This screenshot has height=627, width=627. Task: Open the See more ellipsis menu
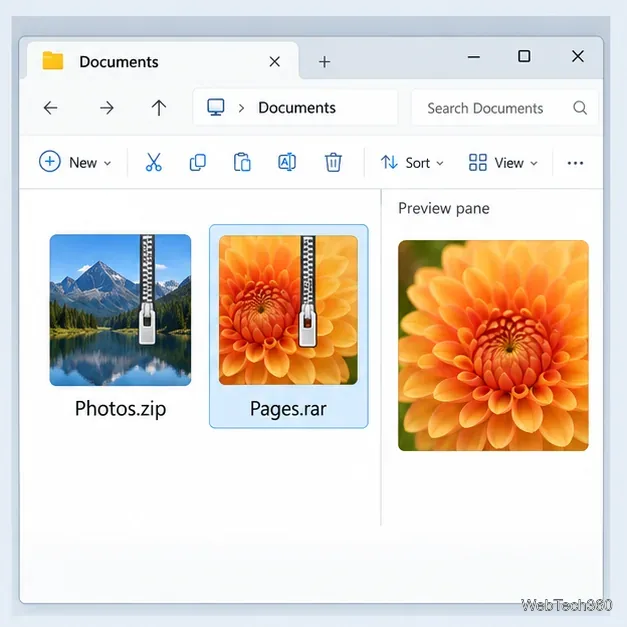575,163
